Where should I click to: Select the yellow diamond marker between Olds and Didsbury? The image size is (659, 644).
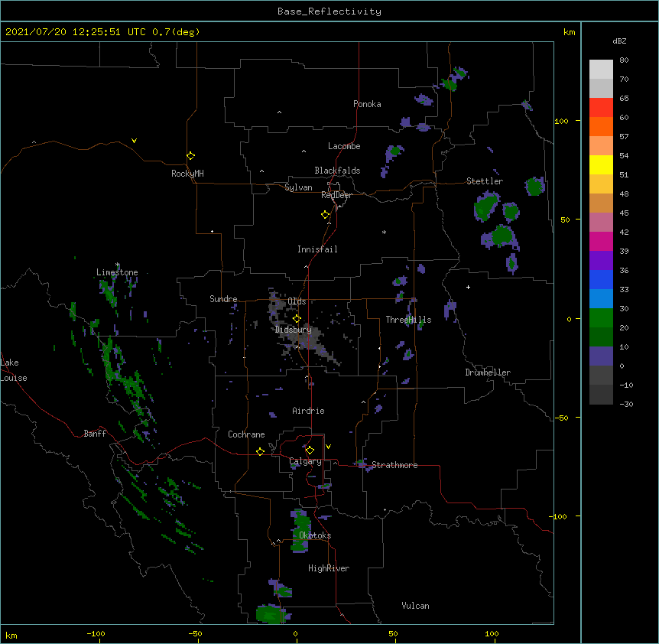click(297, 319)
